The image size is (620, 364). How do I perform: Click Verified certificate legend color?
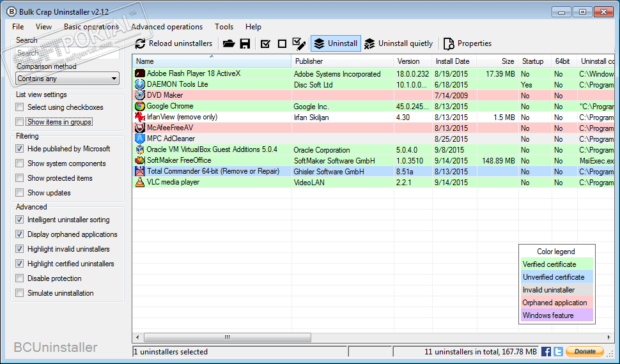(x=557, y=264)
